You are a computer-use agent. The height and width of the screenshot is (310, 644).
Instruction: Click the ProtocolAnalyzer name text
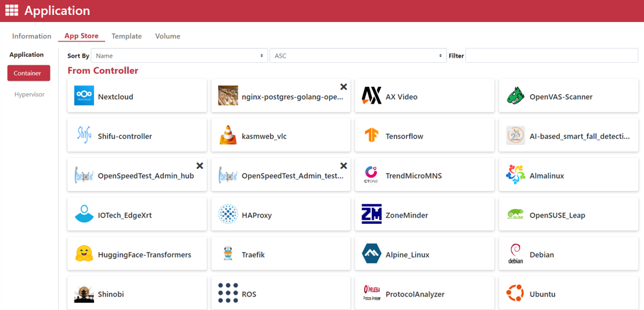[x=415, y=294]
